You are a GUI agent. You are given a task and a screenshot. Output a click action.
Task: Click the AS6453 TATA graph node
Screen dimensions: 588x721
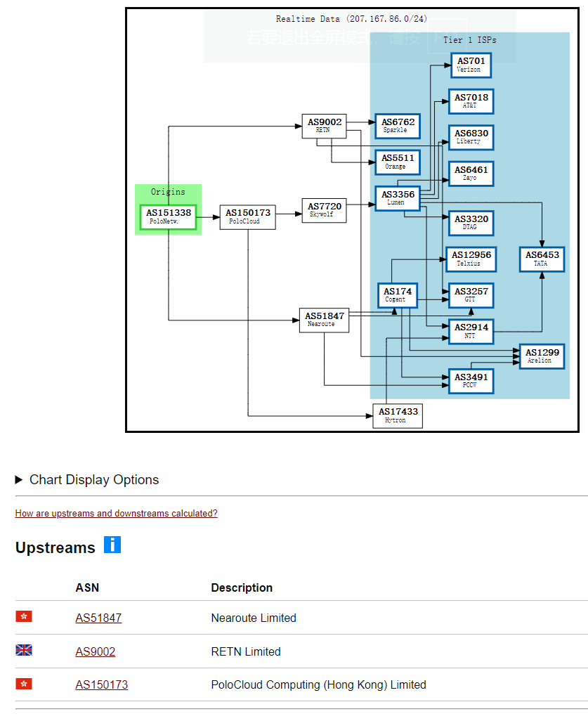pyautogui.click(x=542, y=259)
